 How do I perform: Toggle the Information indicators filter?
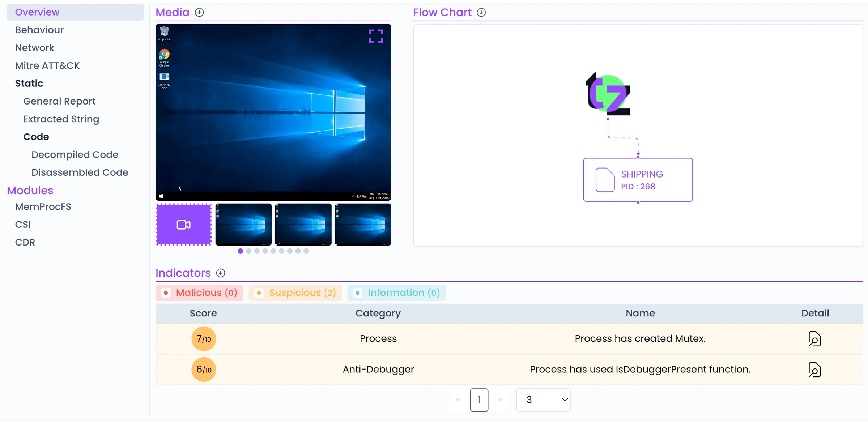tap(396, 293)
